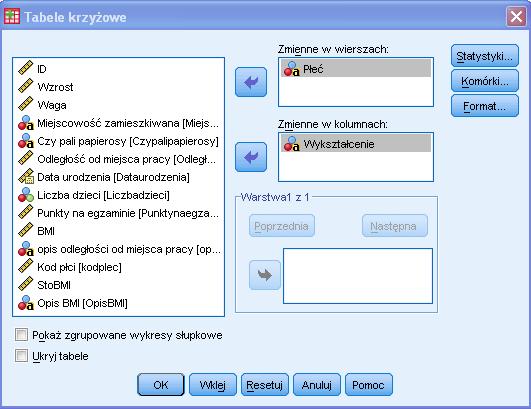Click the scale icon for Odległość od miejsca pracy
Image resolution: width=531 pixels, height=409 pixels.
pos(26,158)
